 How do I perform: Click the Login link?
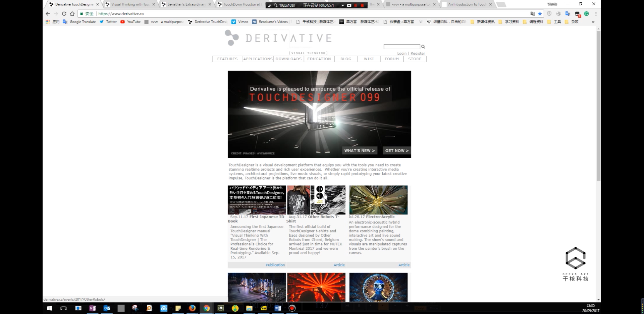click(402, 53)
